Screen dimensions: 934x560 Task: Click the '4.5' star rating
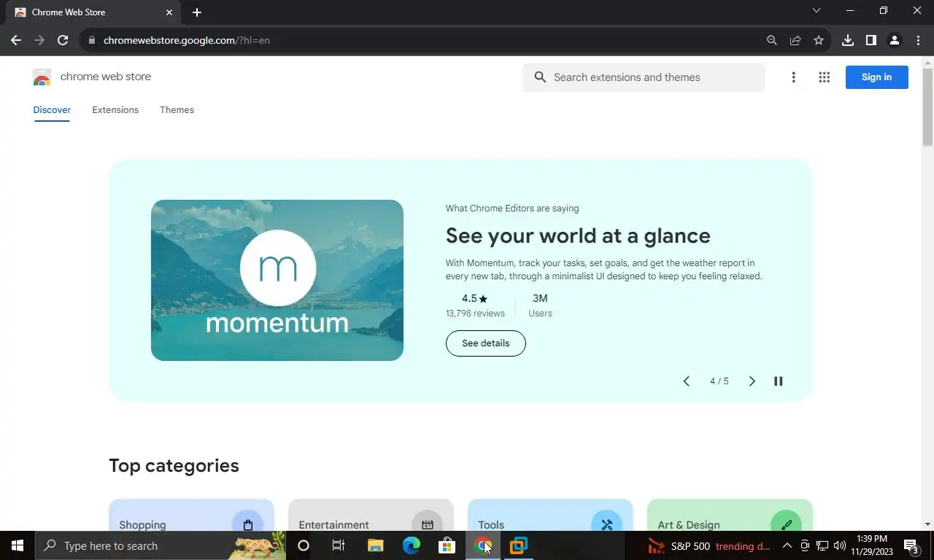click(474, 298)
